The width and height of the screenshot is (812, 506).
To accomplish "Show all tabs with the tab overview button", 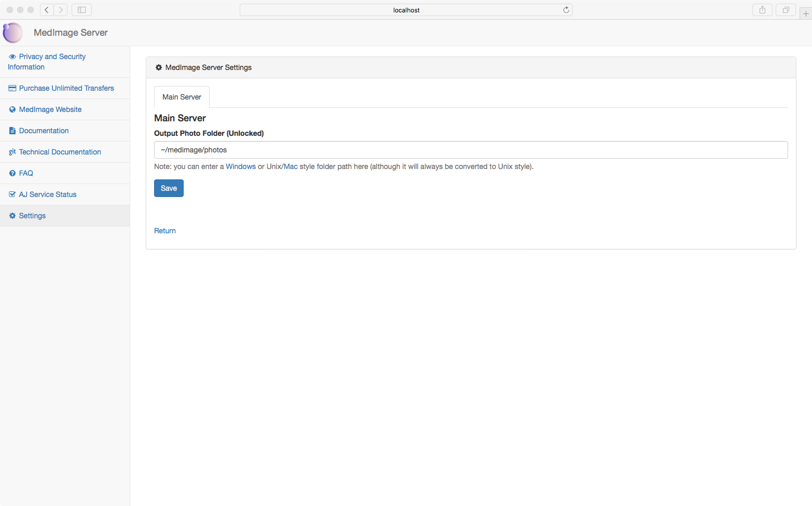I will click(x=786, y=10).
